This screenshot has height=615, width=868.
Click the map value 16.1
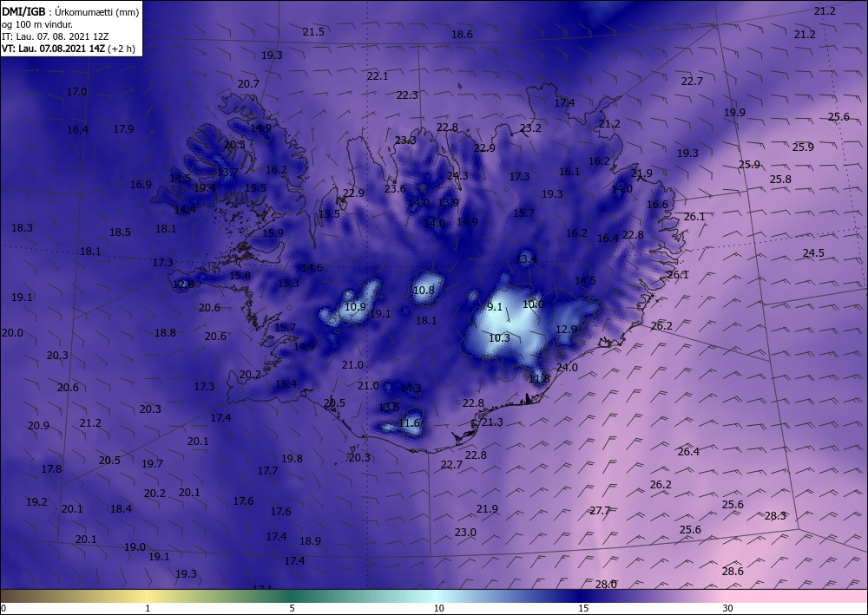point(569,172)
